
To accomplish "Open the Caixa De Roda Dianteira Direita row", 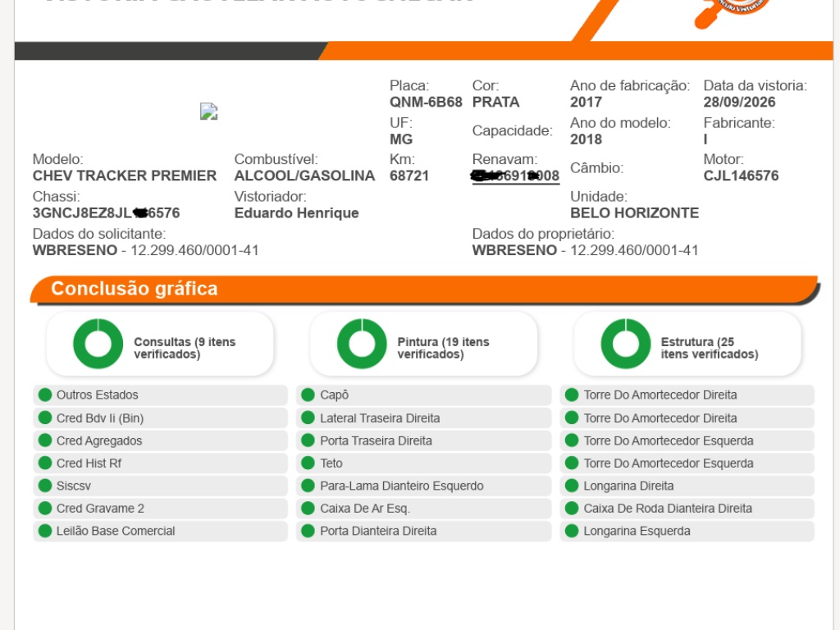I will click(x=687, y=509).
